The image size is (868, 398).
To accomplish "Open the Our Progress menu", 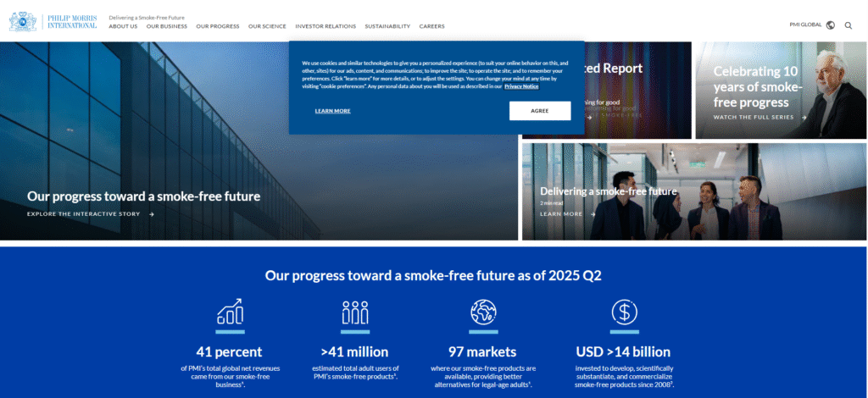I will (x=218, y=26).
